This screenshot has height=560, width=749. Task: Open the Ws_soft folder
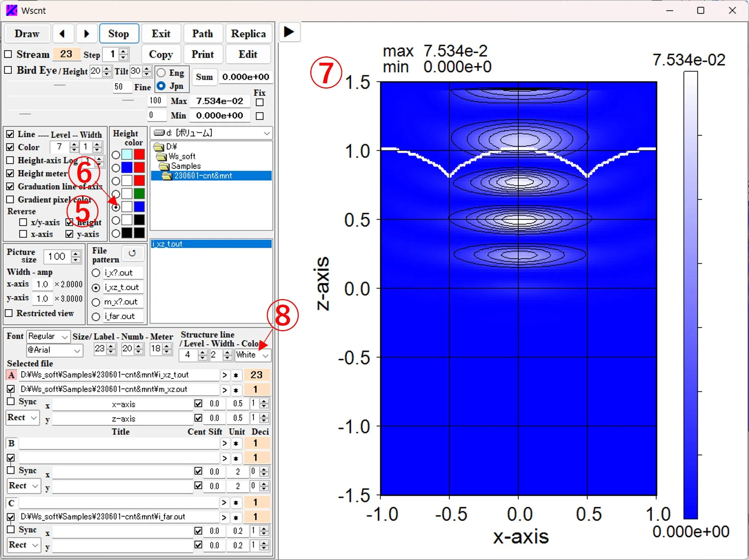click(x=176, y=156)
